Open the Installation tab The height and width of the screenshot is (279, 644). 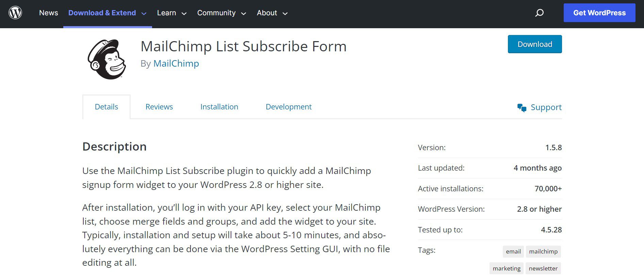(x=219, y=107)
